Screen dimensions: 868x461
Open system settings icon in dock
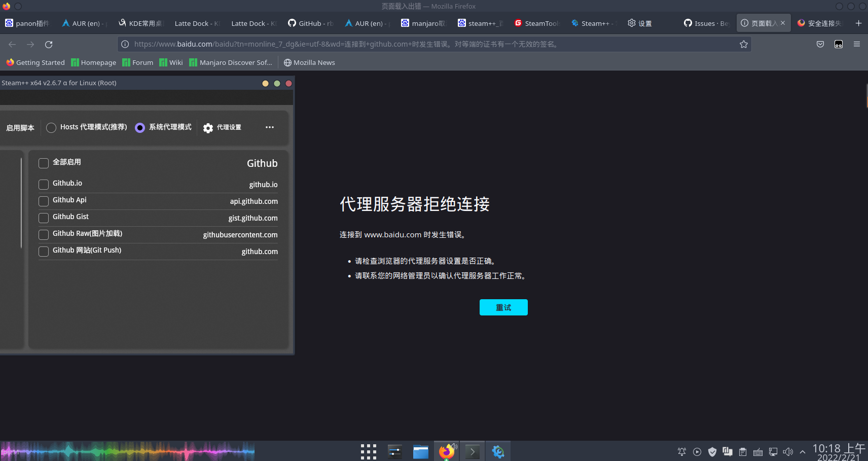(395, 451)
